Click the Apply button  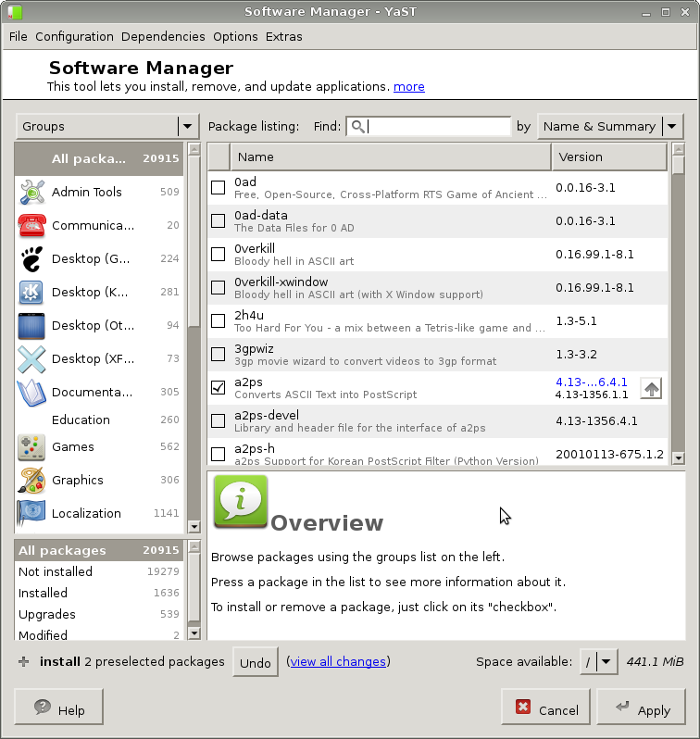pyautogui.click(x=641, y=707)
